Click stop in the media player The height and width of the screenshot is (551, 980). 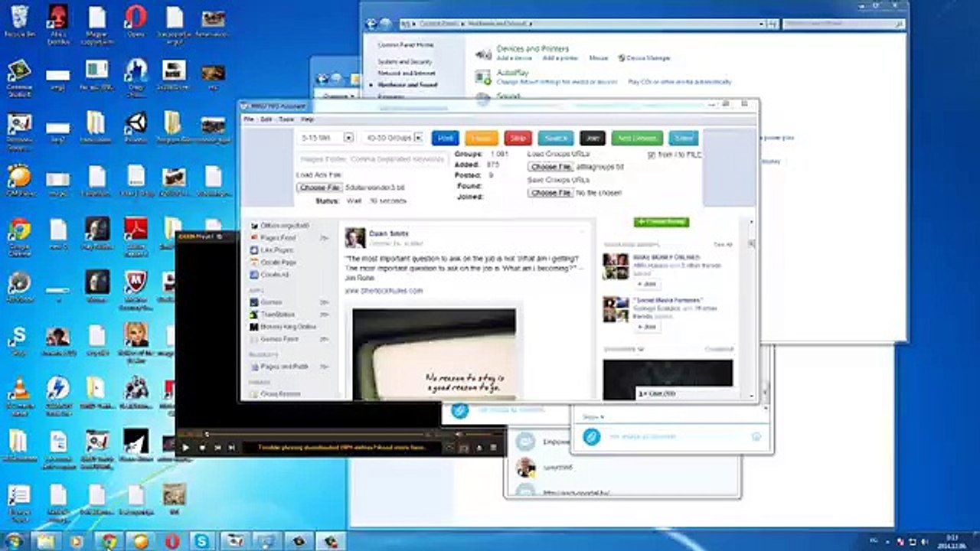(x=203, y=448)
